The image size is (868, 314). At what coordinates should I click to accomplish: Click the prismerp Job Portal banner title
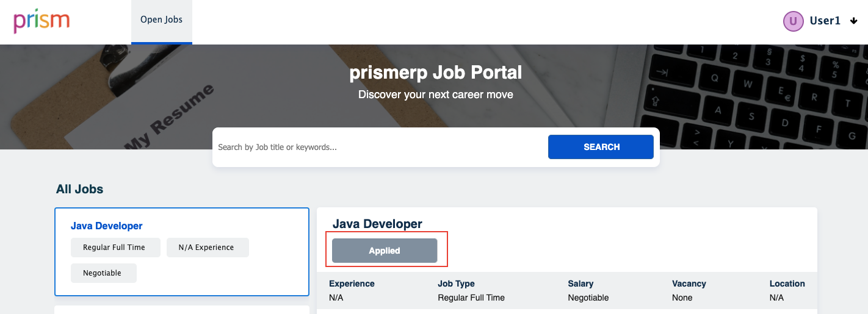click(435, 73)
